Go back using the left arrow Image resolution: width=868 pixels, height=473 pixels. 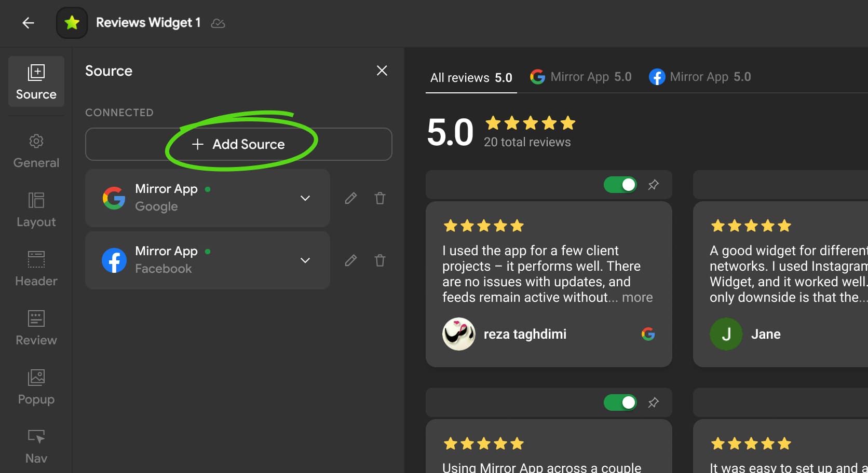pyautogui.click(x=28, y=23)
